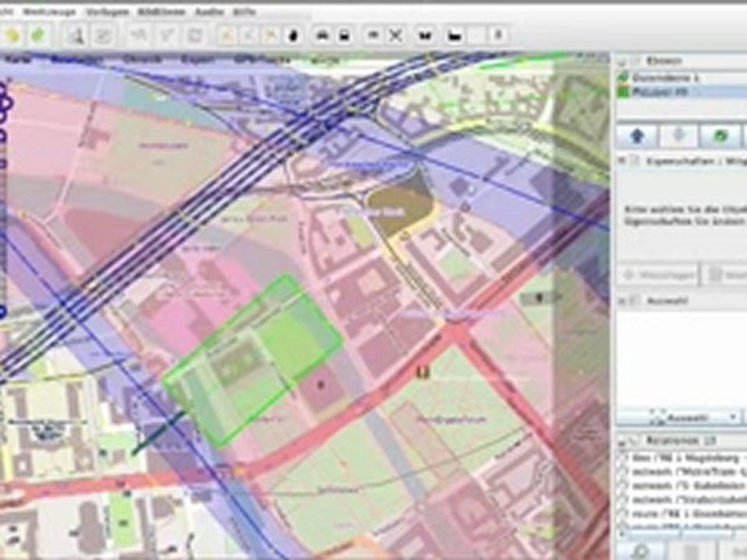Click the yellow toolbar icon
Viewport: 747px width, 560px height.
(12, 35)
